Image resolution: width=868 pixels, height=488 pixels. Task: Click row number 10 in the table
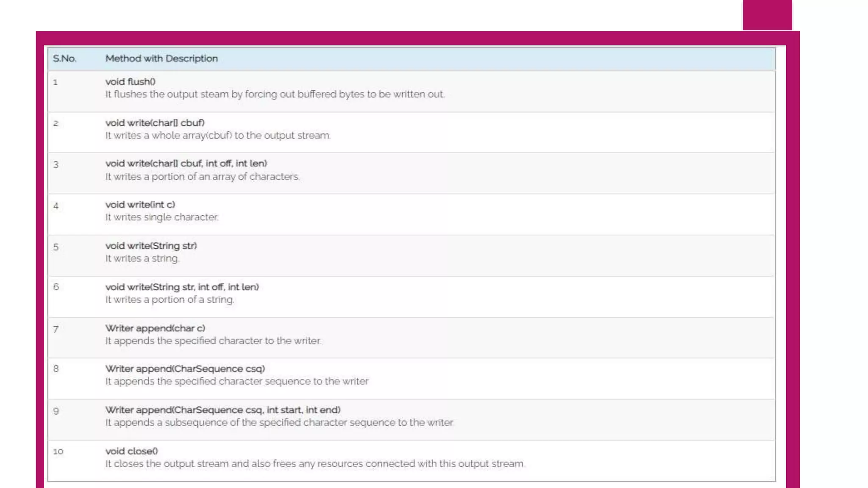point(58,452)
